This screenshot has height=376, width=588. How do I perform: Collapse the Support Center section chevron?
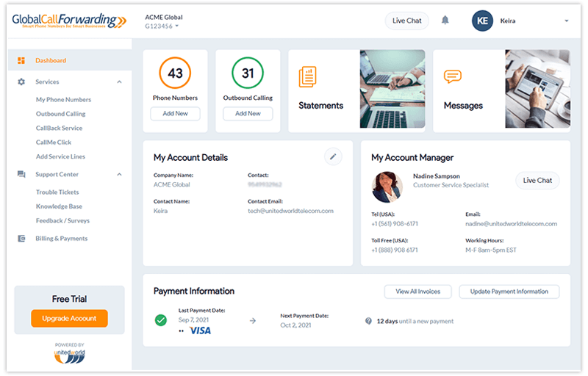click(119, 174)
